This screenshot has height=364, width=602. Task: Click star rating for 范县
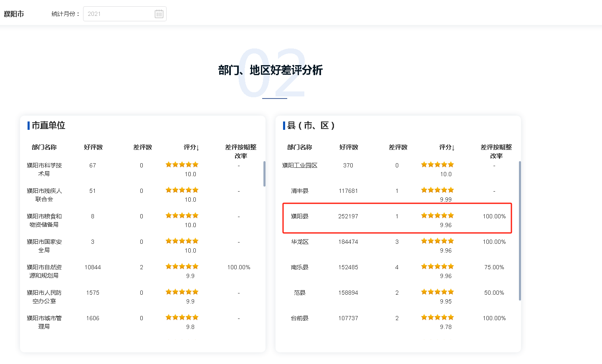pos(438,292)
